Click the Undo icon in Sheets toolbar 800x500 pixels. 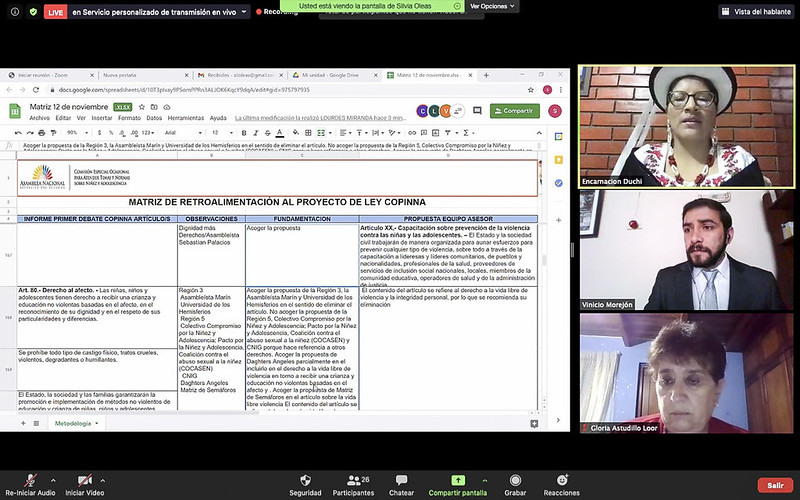point(18,133)
